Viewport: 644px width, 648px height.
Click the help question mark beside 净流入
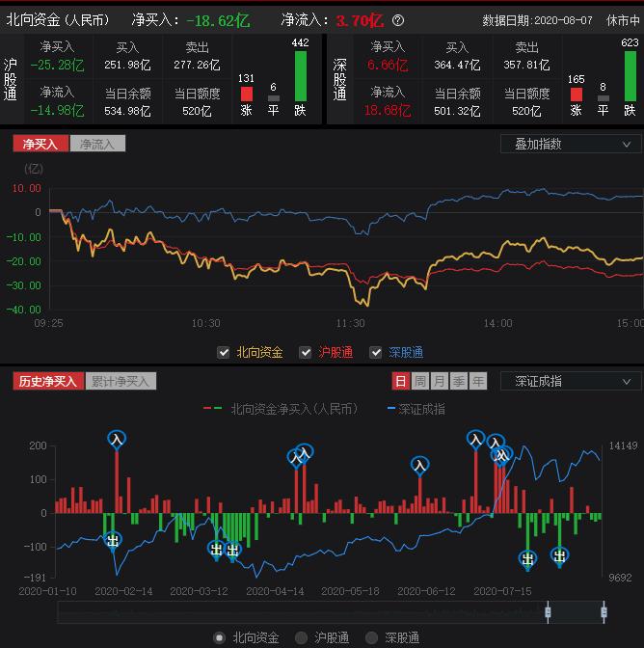399,19
